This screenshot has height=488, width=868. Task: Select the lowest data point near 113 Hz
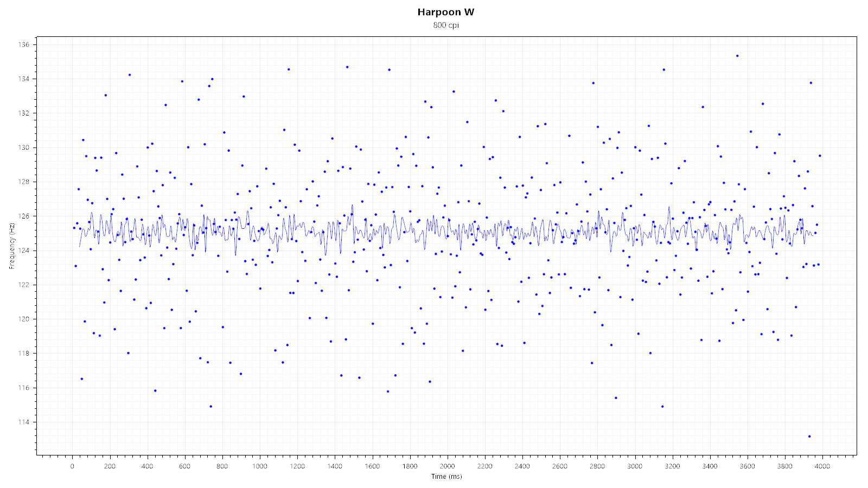click(x=809, y=436)
